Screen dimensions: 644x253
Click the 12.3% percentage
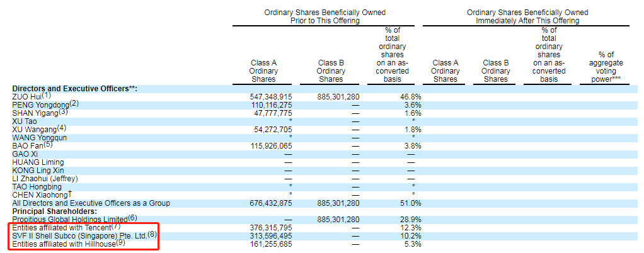point(411,228)
